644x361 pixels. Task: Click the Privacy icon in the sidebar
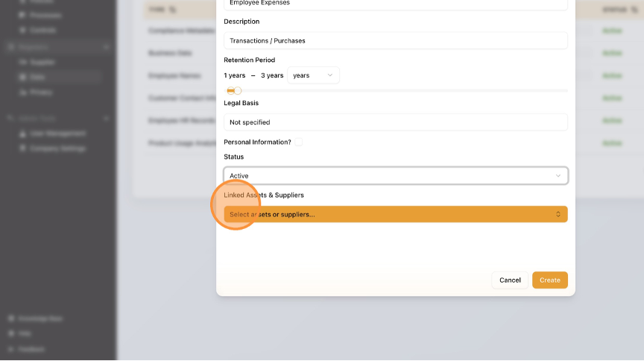pos(23,92)
